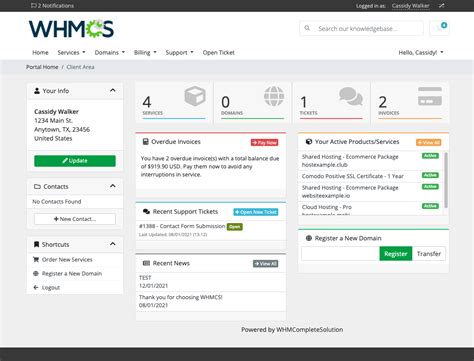Open the shopping cart icon

click(x=439, y=28)
